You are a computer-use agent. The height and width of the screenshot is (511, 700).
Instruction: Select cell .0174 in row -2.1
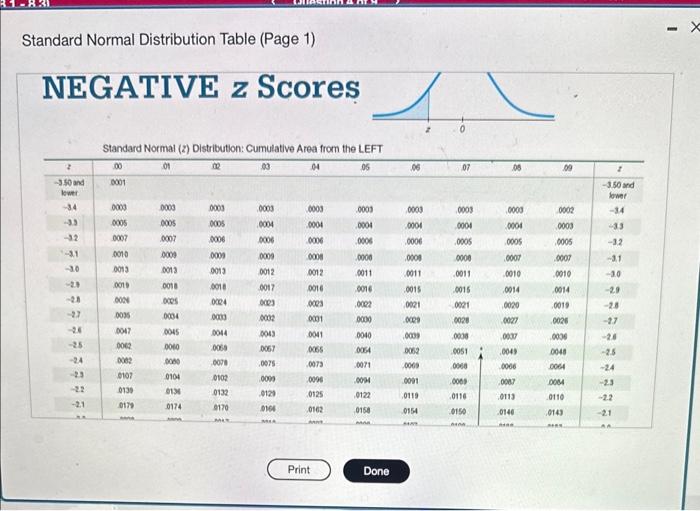pos(173,407)
